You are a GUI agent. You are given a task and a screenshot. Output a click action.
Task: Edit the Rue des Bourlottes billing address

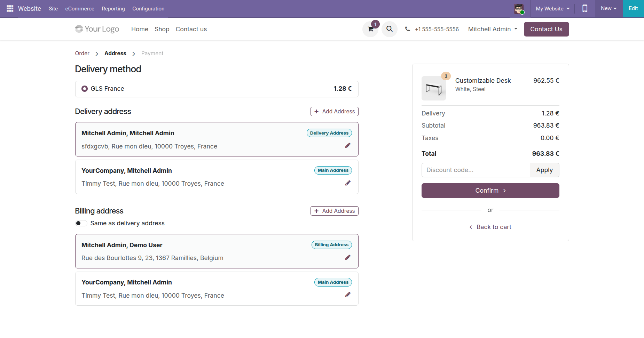[x=348, y=258]
